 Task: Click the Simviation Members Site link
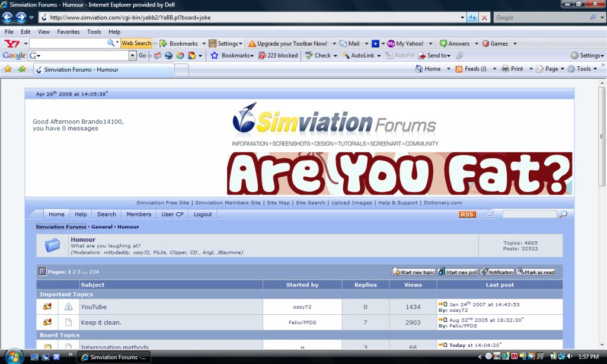(x=228, y=203)
